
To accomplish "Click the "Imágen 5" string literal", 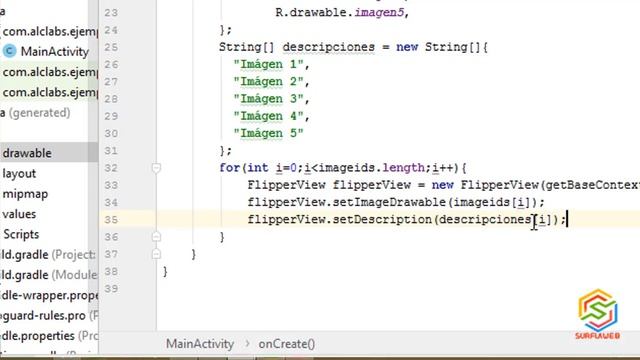I will 269,133.
